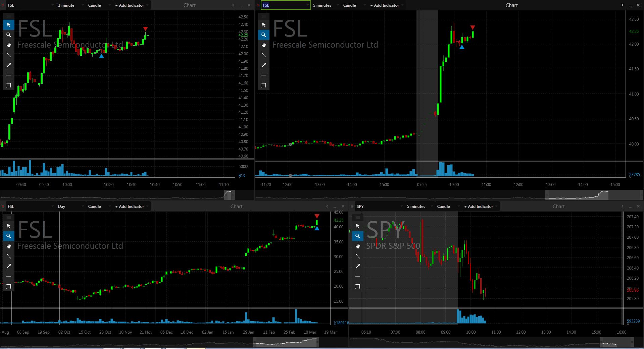Select rectangle tool in FSL 1 minute chart
Screen dimensions: 644x349
pos(9,85)
